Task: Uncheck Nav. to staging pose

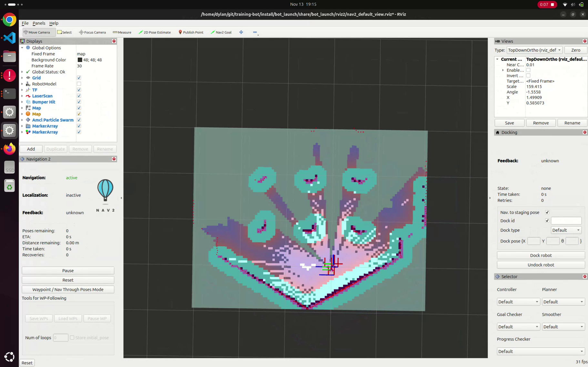Action: pos(547,212)
